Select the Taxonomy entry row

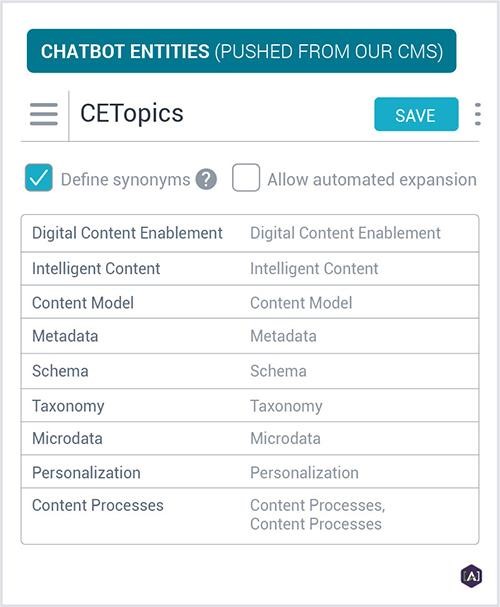click(x=250, y=406)
